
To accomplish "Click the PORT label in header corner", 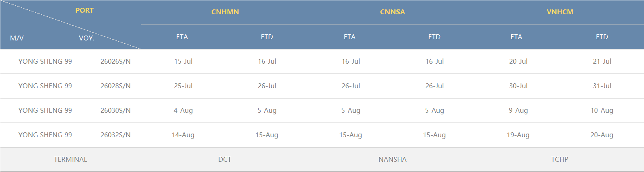I will pyautogui.click(x=85, y=10).
